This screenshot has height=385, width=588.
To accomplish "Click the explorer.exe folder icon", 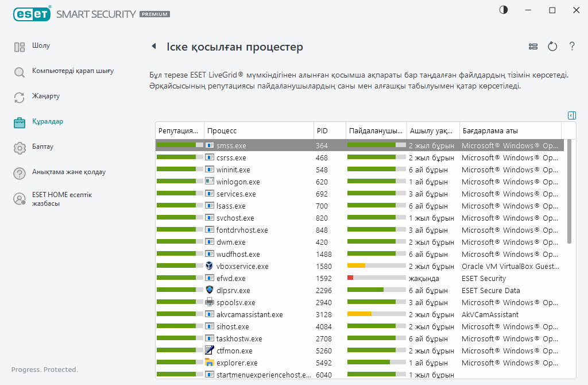I will click(210, 363).
